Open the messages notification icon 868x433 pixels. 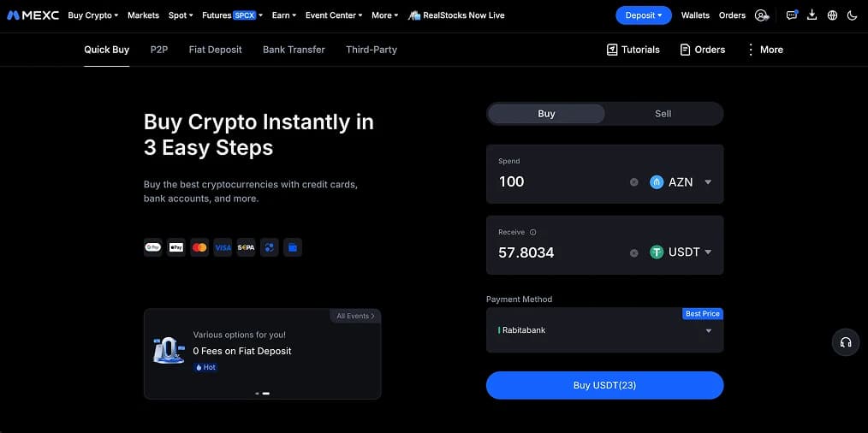tap(792, 15)
